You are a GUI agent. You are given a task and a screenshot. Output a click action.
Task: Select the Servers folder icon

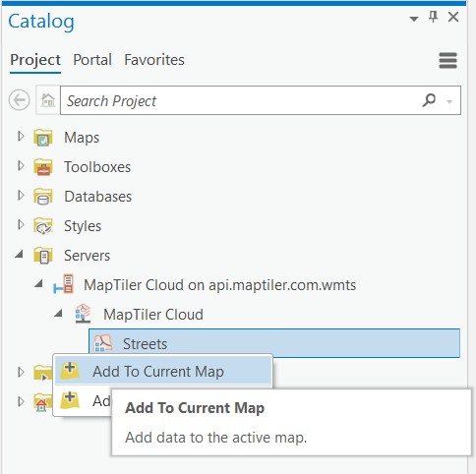43,256
